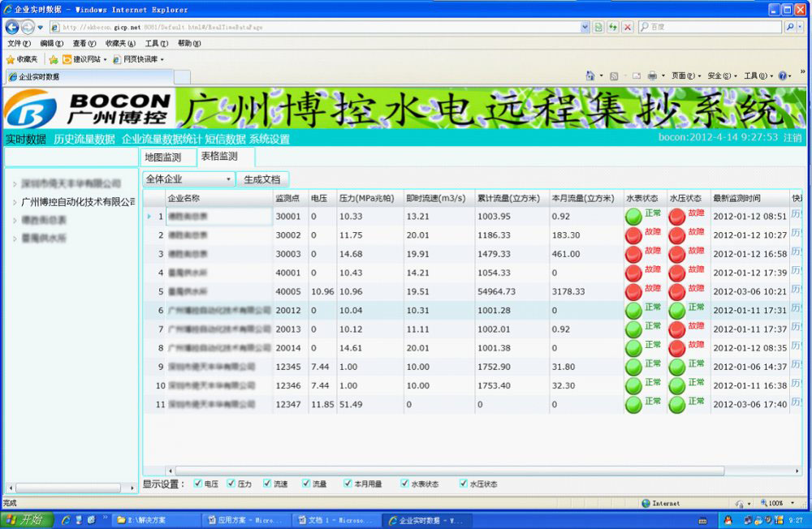Click the IE quick launch icon in taskbar
The height and width of the screenshot is (529, 812).
pyautogui.click(x=66, y=520)
